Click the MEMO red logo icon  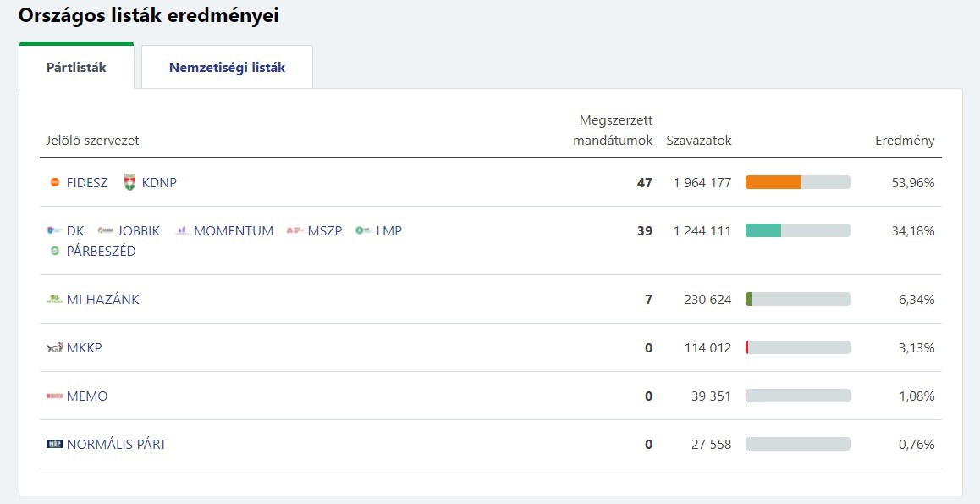pyautogui.click(x=55, y=396)
